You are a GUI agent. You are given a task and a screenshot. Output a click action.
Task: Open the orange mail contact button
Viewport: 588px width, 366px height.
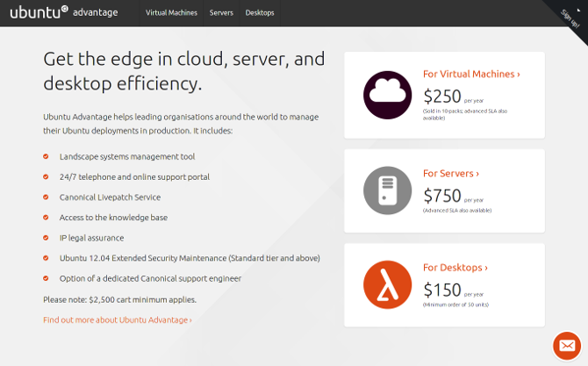tap(567, 346)
